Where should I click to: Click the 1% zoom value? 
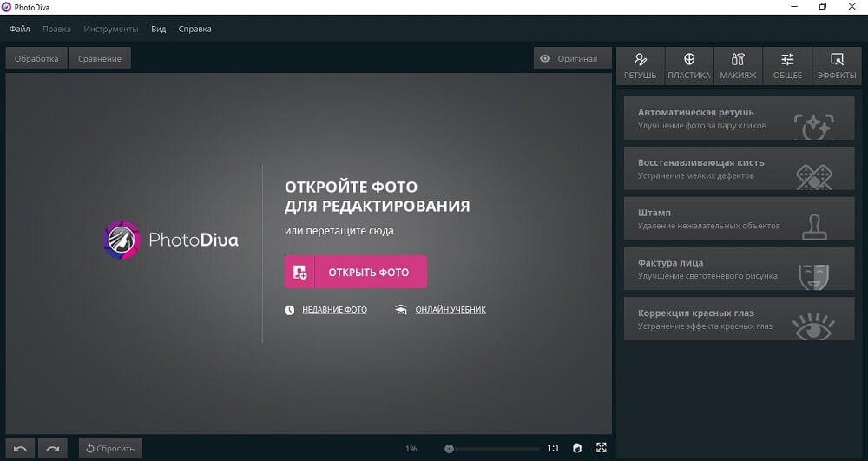click(411, 449)
